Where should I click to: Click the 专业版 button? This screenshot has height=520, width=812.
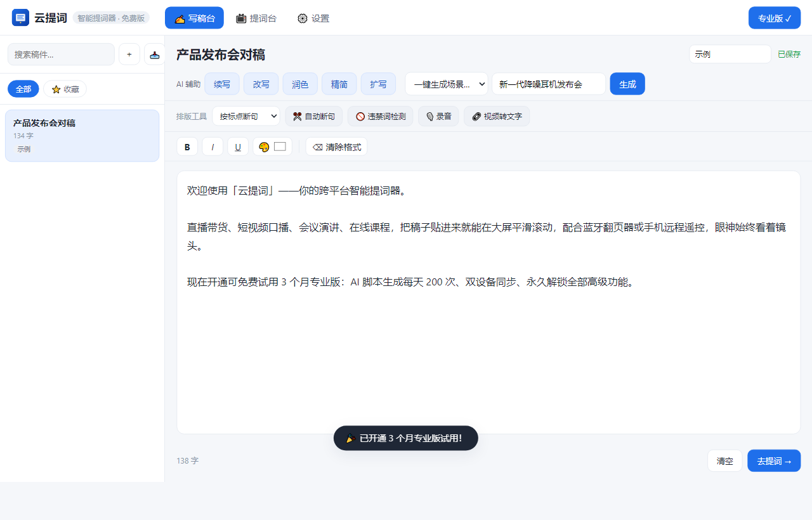click(775, 18)
